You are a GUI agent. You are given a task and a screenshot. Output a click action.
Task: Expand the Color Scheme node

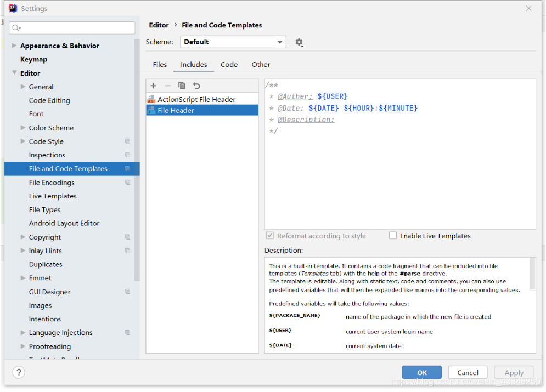(x=23, y=128)
